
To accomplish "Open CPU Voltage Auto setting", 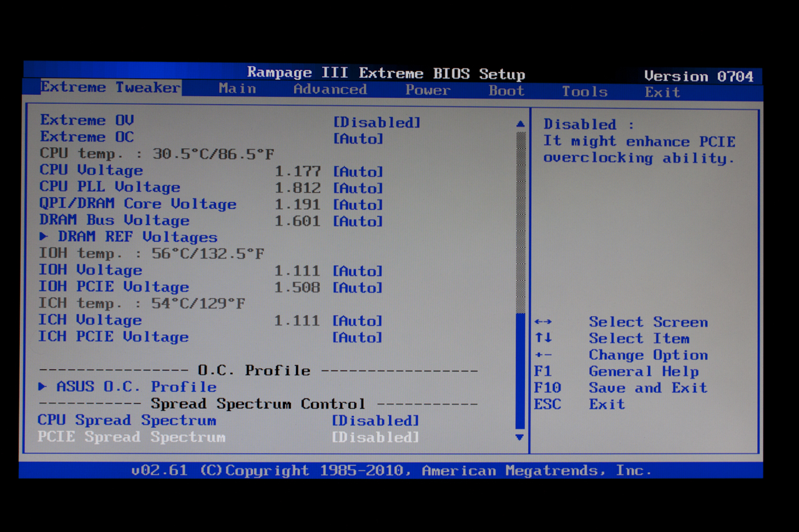I will (x=358, y=172).
